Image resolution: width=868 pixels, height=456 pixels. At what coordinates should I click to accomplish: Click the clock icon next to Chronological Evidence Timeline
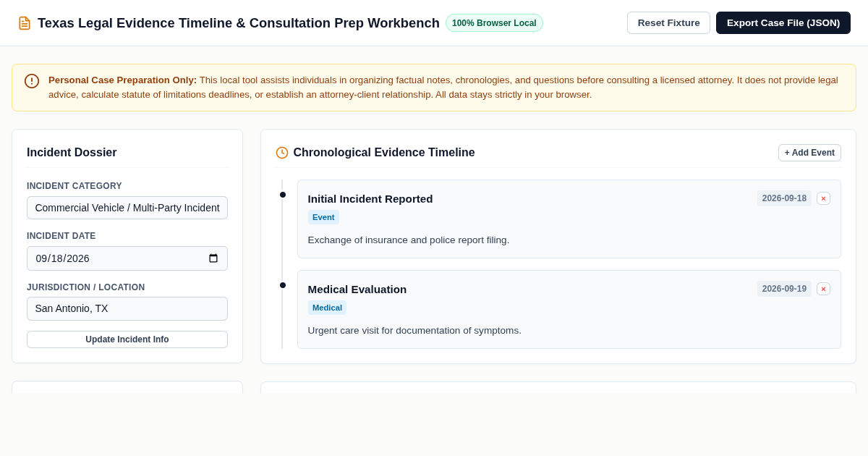coord(282,153)
